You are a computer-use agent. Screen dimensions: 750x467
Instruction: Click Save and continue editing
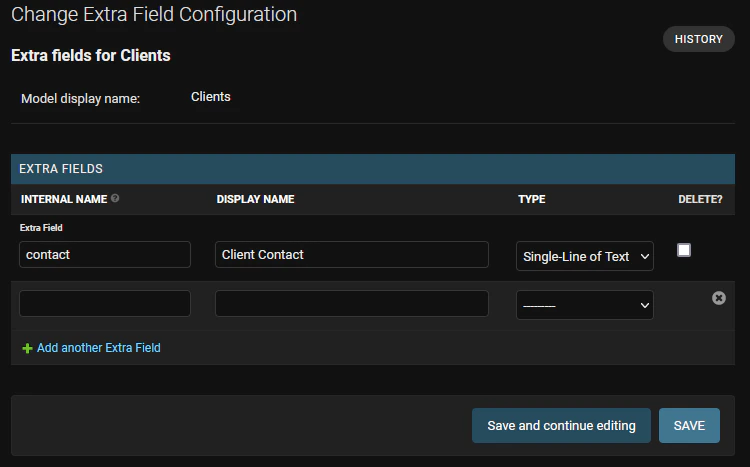(561, 425)
